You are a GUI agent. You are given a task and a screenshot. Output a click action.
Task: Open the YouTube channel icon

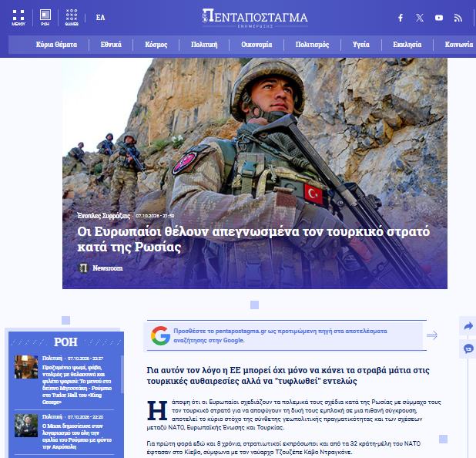click(439, 18)
